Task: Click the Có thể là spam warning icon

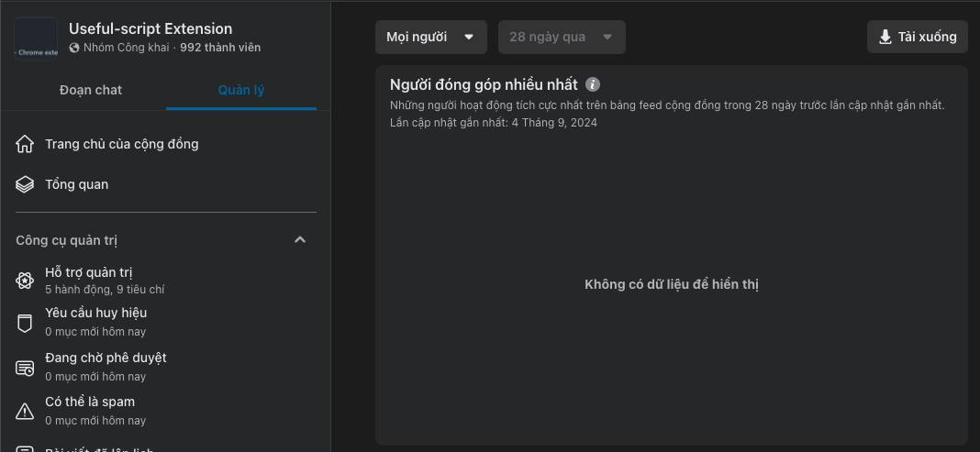Action: (x=25, y=411)
